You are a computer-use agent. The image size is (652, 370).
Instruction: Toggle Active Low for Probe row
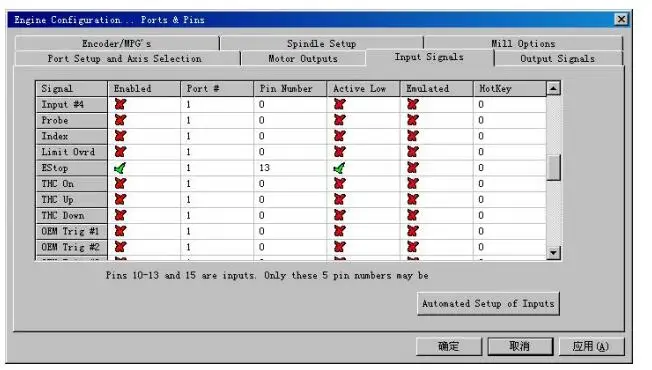(x=340, y=120)
